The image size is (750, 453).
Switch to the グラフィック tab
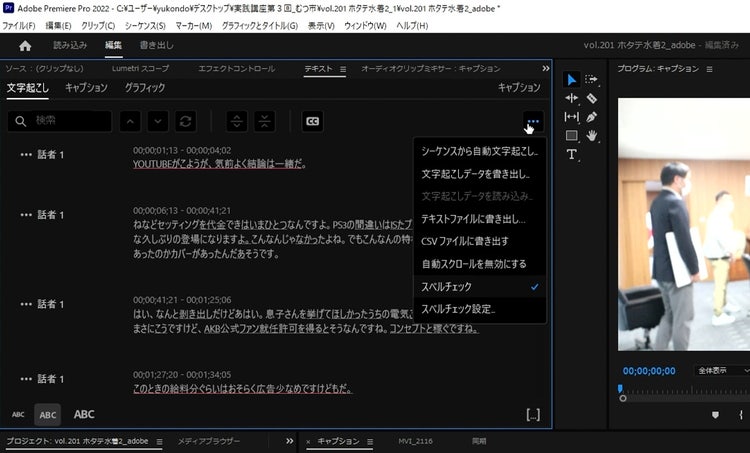[x=145, y=88]
